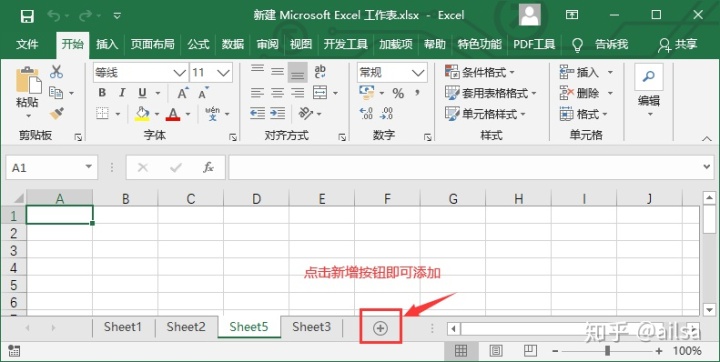Click the Increase Font Size icon
The height and width of the screenshot is (362, 720).
[183, 93]
